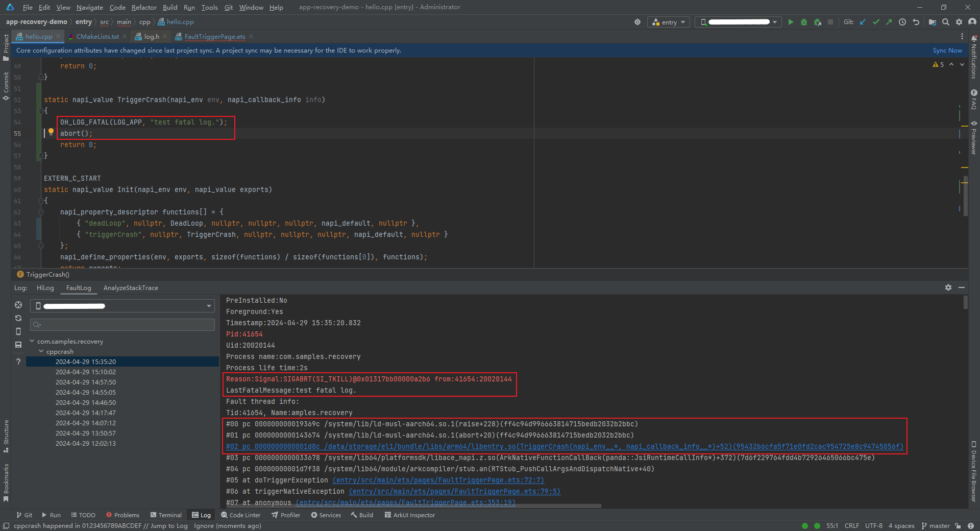The image size is (980, 531).
Task: Click the FaultLog search input field
Action: [x=122, y=325]
